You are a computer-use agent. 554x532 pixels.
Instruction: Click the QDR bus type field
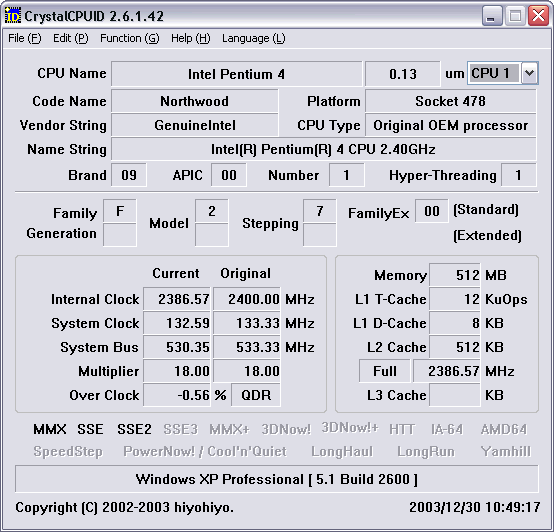[256, 395]
